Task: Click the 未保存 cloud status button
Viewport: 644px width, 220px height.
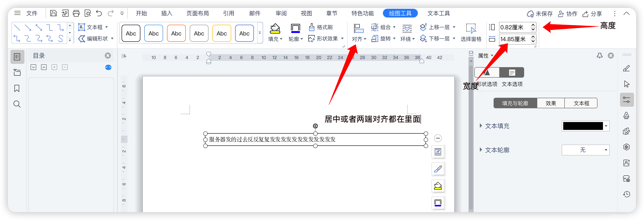Action: point(539,14)
